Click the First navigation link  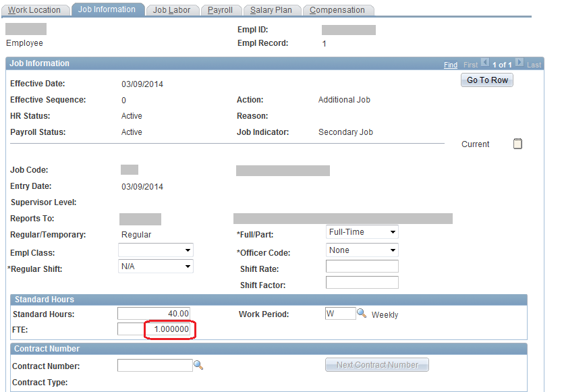tap(470, 65)
